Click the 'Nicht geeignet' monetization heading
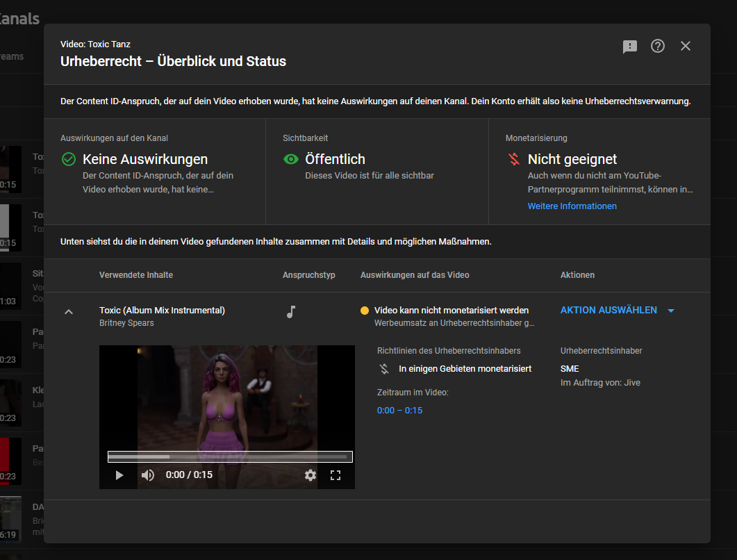Image resolution: width=737 pixels, height=560 pixels. (x=572, y=159)
